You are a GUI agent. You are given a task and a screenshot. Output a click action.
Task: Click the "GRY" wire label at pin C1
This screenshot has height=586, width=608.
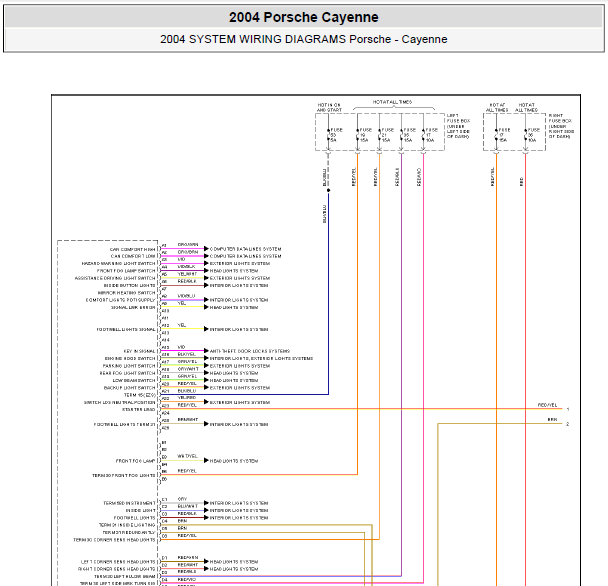(x=182, y=499)
